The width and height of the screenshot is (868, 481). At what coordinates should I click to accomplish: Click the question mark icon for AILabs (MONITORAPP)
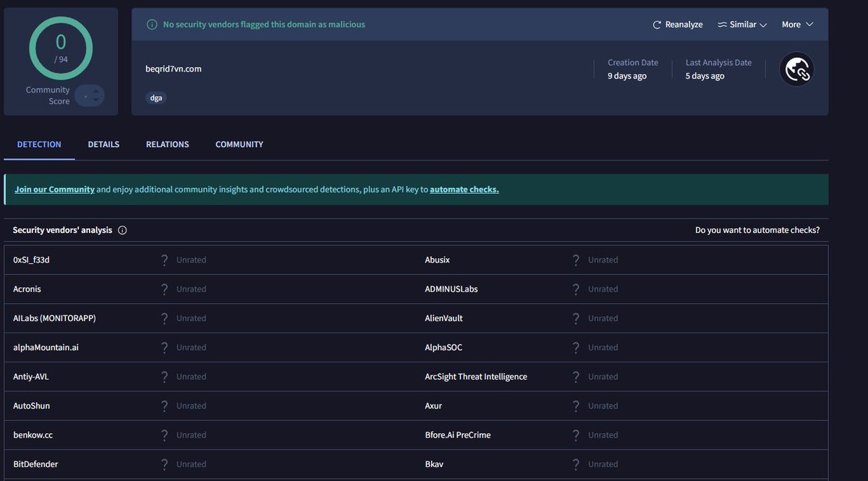165,318
